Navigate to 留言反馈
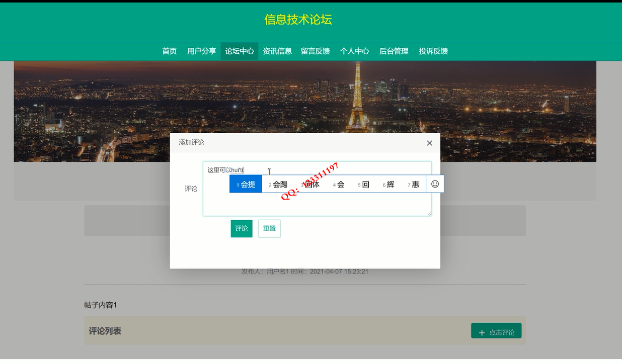Image resolution: width=622 pixels, height=364 pixels. click(x=316, y=51)
